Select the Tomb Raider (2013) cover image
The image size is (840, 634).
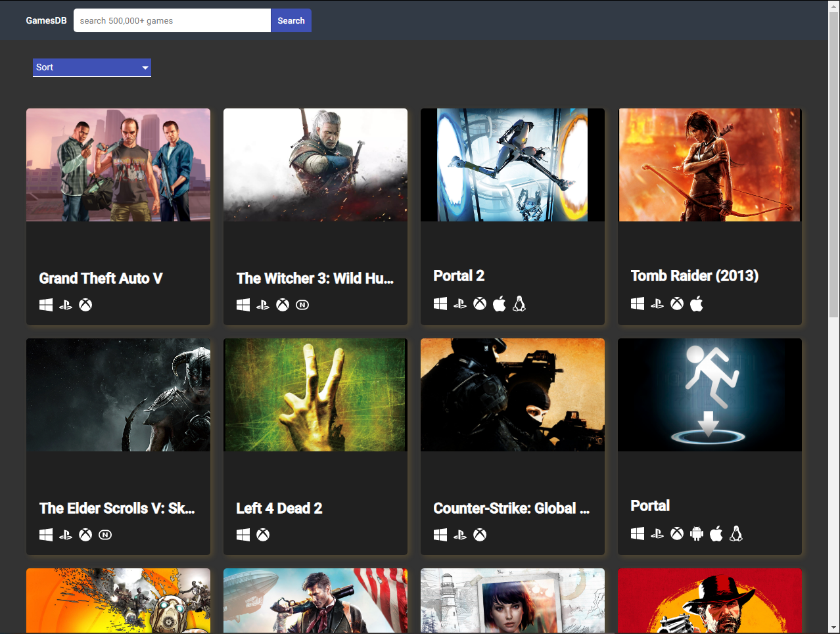click(x=710, y=165)
